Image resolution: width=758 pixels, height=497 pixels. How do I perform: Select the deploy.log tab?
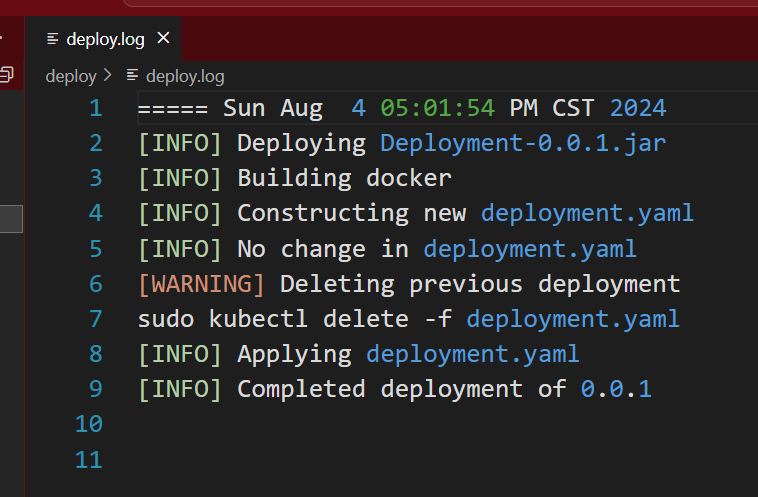click(105, 40)
